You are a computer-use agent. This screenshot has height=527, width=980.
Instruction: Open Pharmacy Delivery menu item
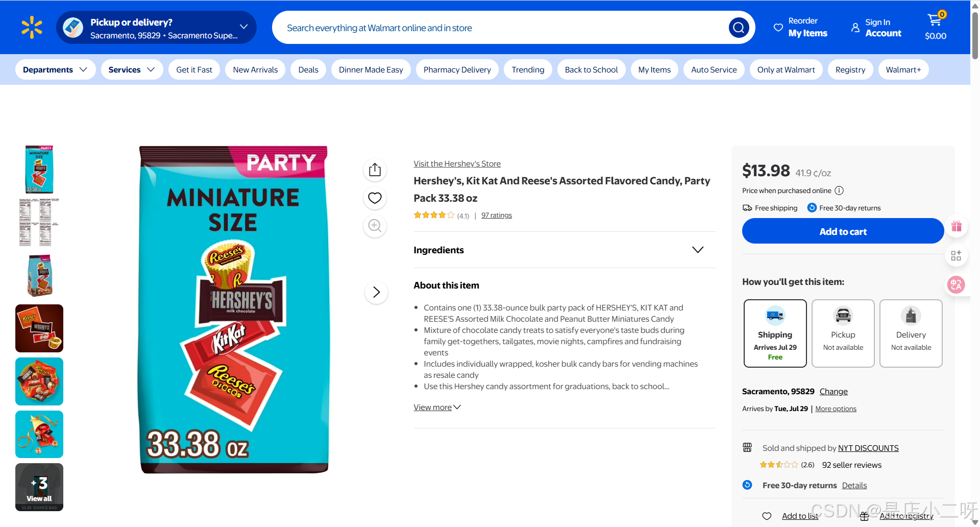pos(457,69)
